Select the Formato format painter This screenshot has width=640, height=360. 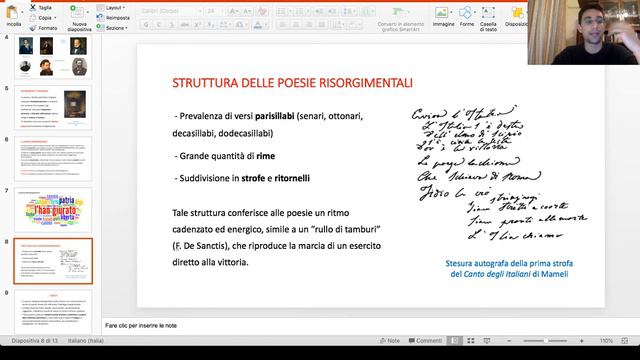tap(43, 28)
